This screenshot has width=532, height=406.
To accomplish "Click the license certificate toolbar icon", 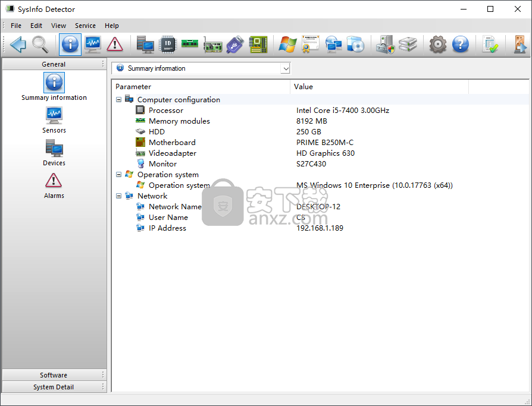I will click(311, 45).
